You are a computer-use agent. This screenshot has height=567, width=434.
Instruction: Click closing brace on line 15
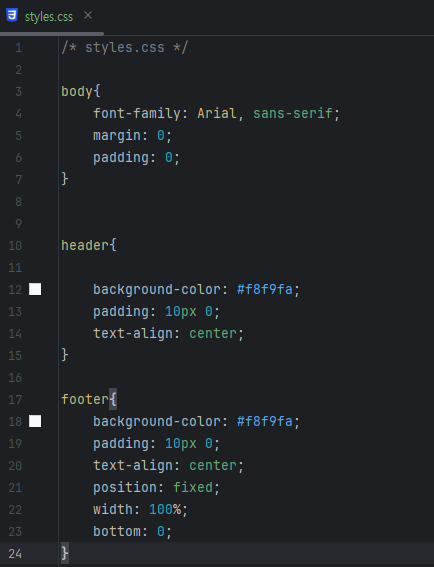(x=65, y=355)
